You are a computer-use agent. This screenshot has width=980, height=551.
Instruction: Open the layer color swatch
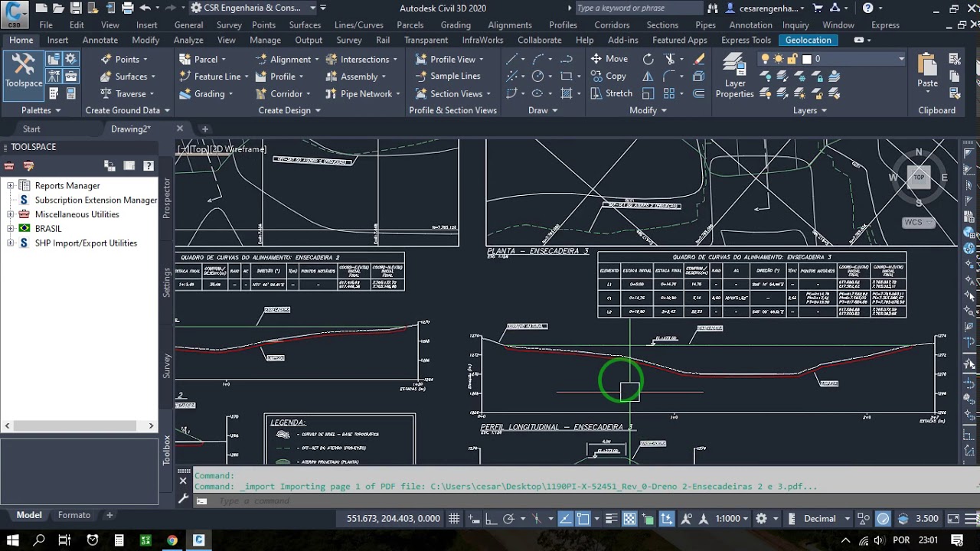pos(806,59)
